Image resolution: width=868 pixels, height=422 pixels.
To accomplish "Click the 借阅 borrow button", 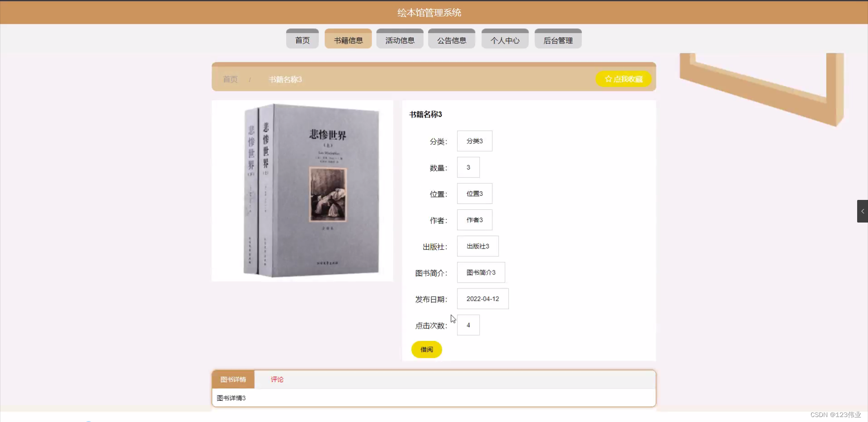I will [x=426, y=349].
